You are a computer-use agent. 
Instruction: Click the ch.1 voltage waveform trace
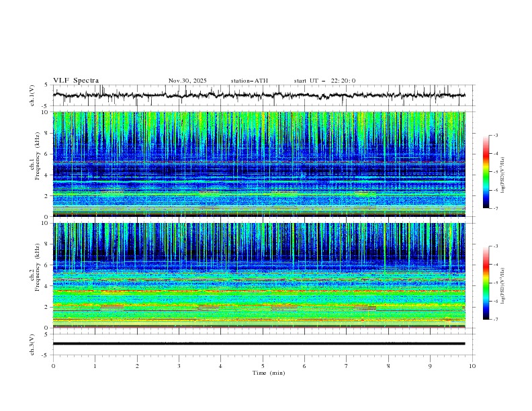point(259,95)
